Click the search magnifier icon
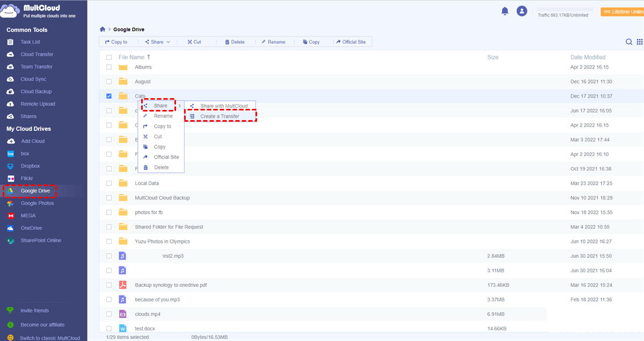Viewport: 644px width, 341px height. [x=629, y=42]
